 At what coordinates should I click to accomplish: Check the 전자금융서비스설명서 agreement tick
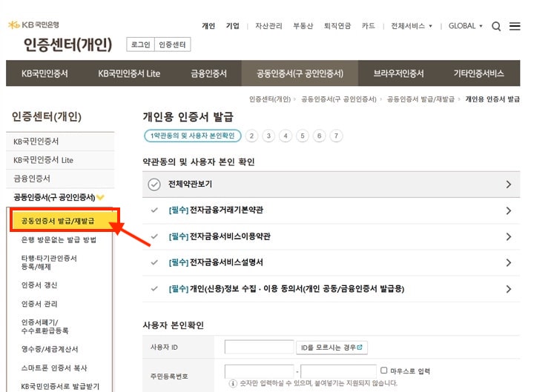click(154, 262)
